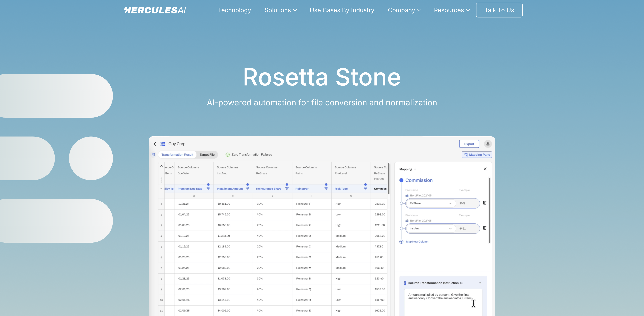The height and width of the screenshot is (316, 644).
Task: Close the Mapping panel
Action: click(485, 169)
